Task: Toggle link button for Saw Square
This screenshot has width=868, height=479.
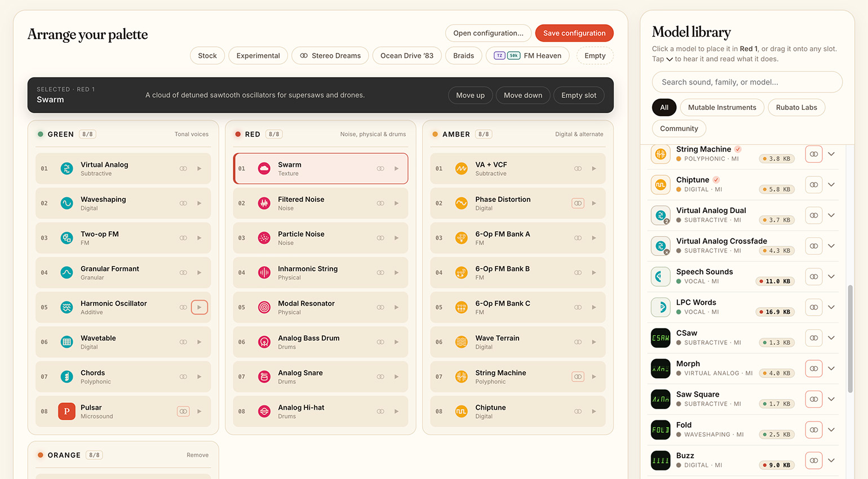Action: point(814,399)
